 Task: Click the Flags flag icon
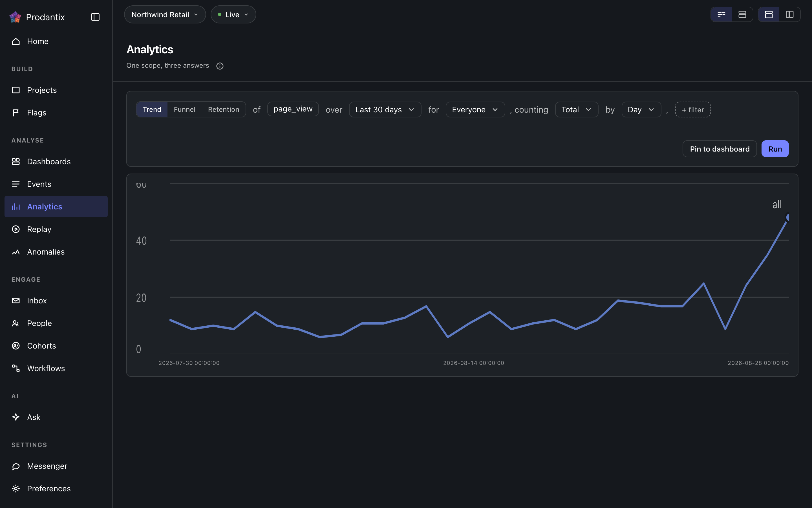(16, 113)
